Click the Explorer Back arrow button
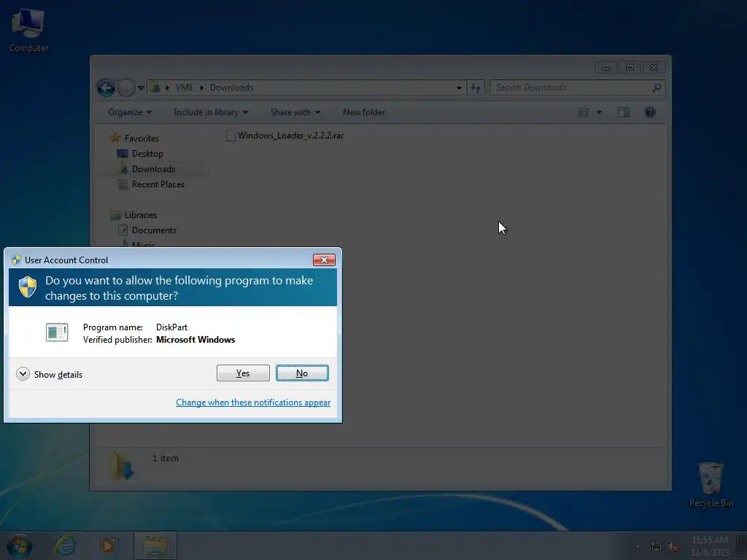Viewport: 747px width, 560px height. 106,87
